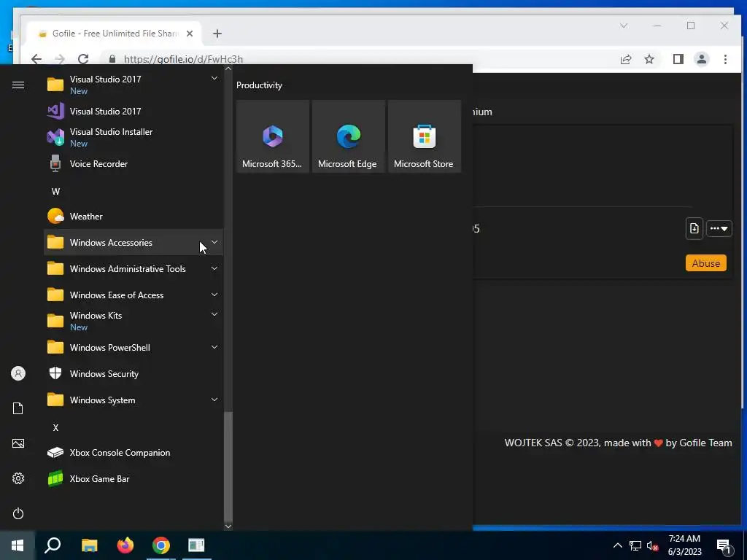747x560 pixels.
Task: Expand Windows Accessories folder
Action: click(x=133, y=242)
